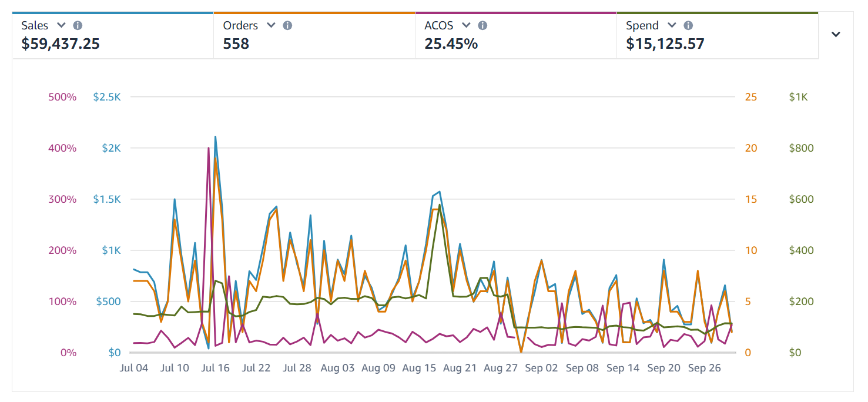Select the $59,437.25 Sales total
868x402 pixels.
[61, 43]
